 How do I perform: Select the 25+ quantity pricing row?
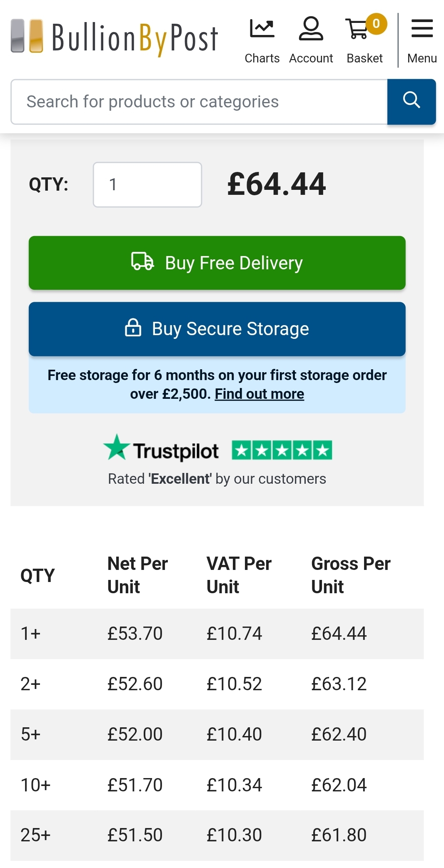217,835
